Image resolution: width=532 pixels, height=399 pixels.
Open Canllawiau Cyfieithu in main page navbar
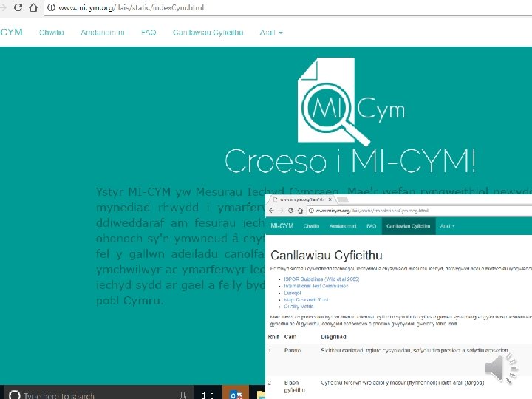[208, 33]
